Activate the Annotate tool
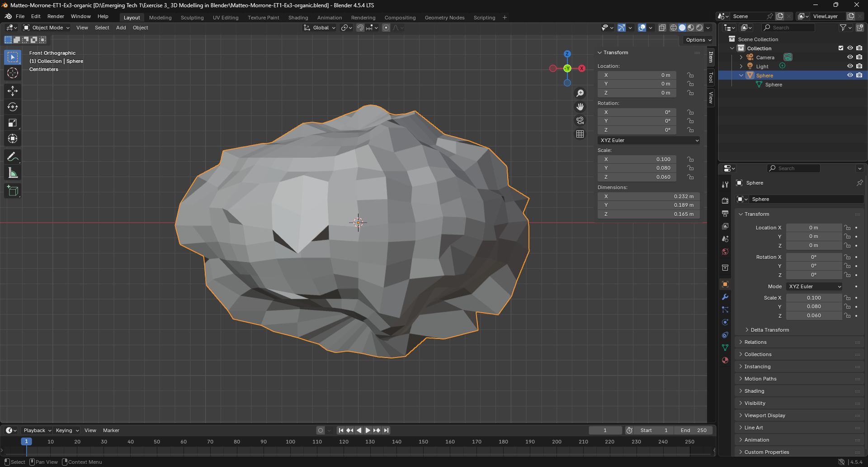868x467 pixels. pos(13,157)
